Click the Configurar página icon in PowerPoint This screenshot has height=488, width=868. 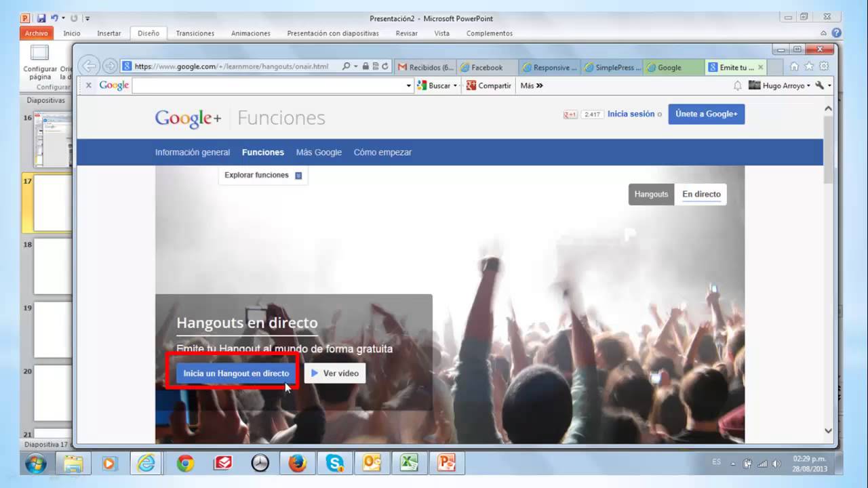click(40, 53)
